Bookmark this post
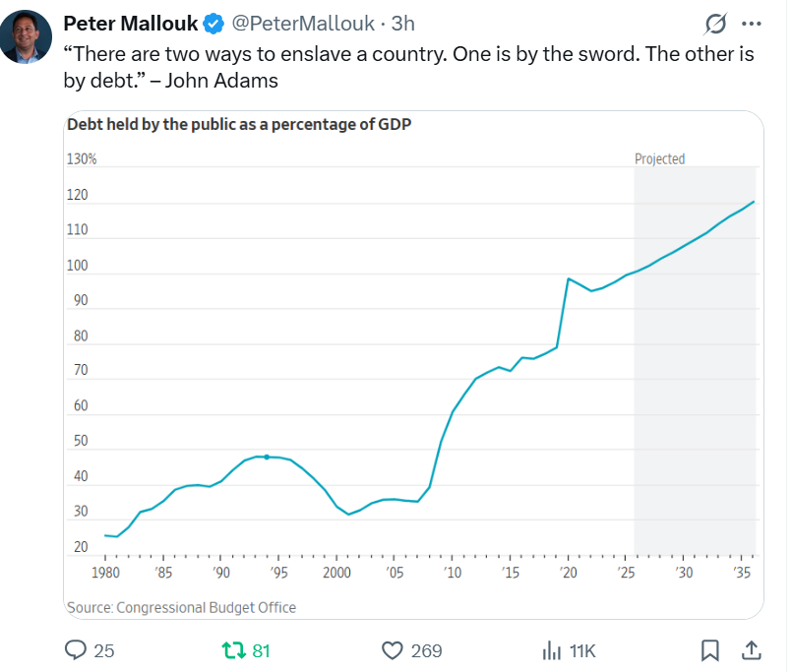The image size is (792, 672). [710, 650]
